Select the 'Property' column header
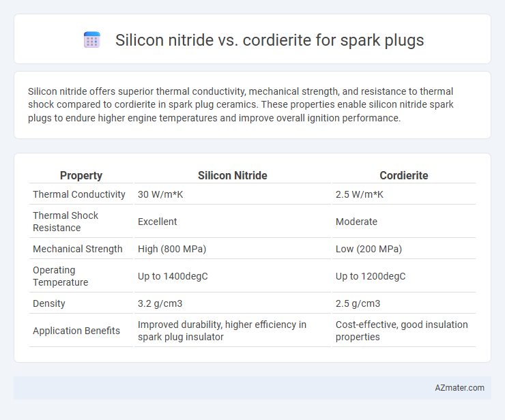505x420 pixels. [x=81, y=175]
